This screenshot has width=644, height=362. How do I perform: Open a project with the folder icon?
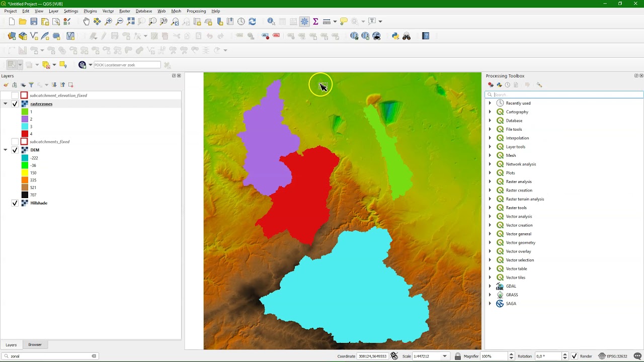(23, 22)
